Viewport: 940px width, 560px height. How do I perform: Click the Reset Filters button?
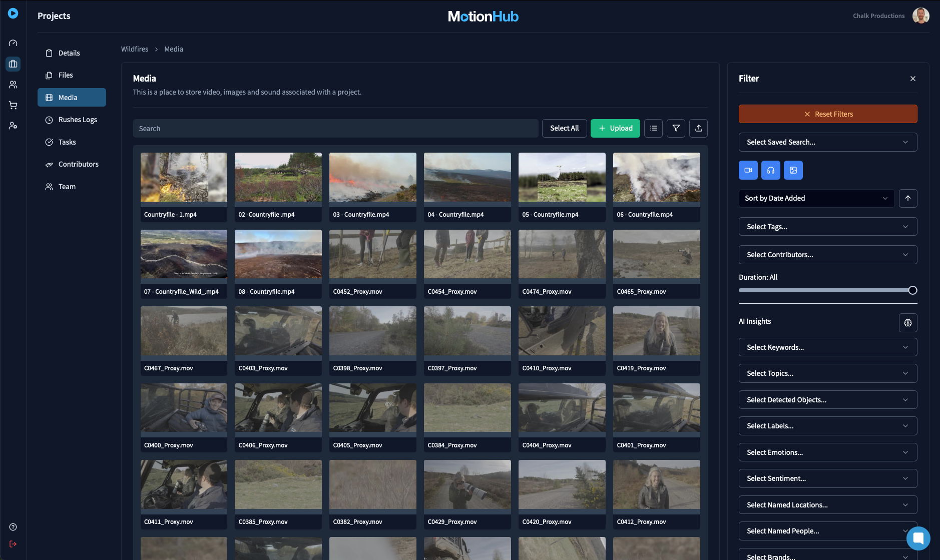pos(828,114)
